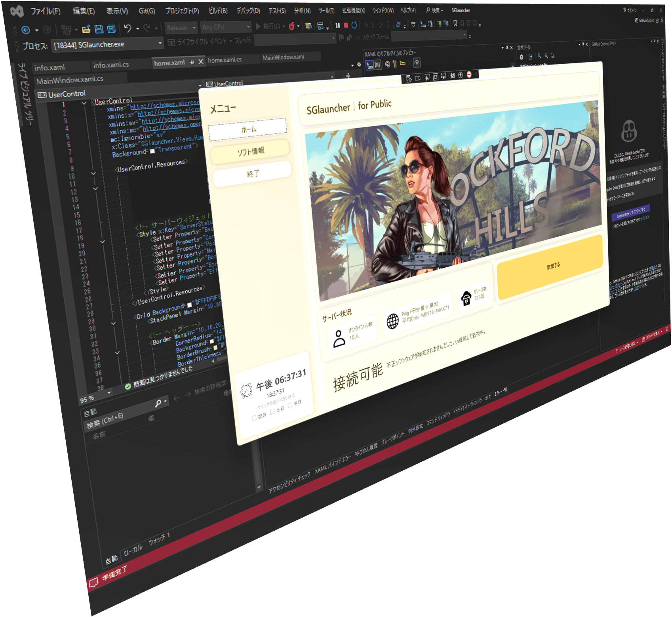Viewport: 672px width, 617px height.
Task: Click color swatch beside #FFFDFBF6 grid background
Action: (x=189, y=305)
